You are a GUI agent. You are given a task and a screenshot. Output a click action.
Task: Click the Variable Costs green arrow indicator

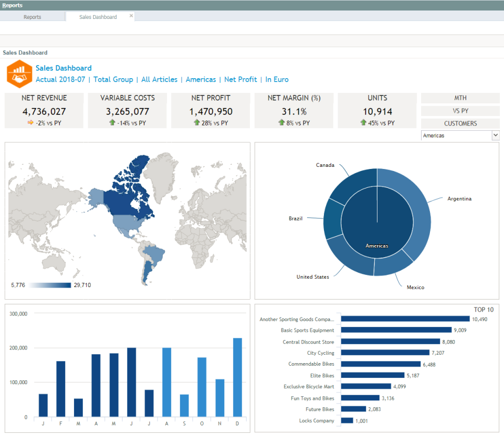pyautogui.click(x=112, y=123)
